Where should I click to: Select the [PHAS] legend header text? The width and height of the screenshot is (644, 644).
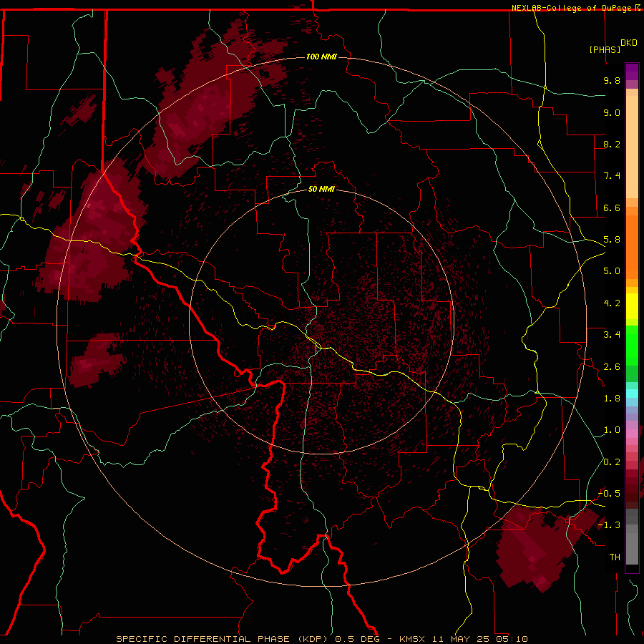[605, 49]
